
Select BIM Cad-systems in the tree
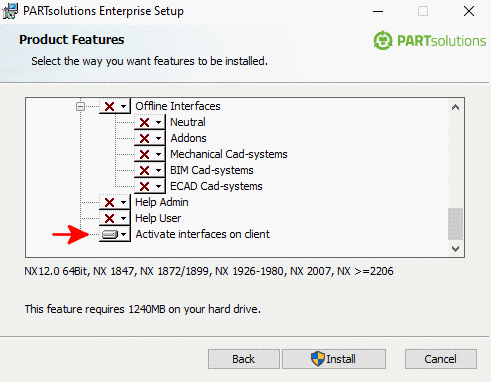tap(212, 170)
